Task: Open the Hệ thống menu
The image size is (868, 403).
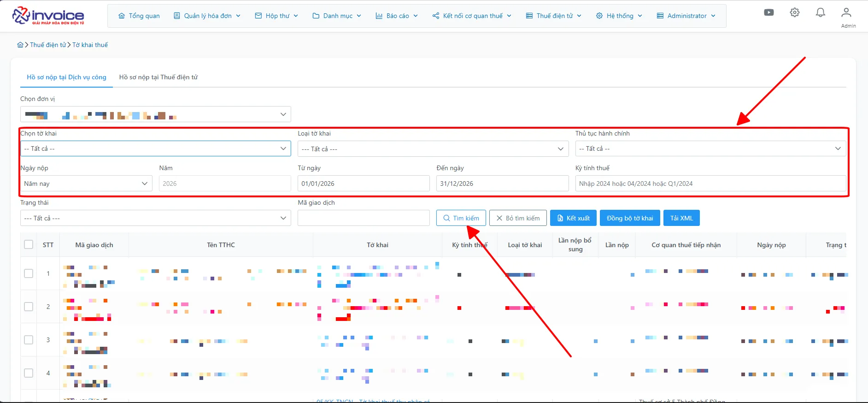Action: (619, 16)
